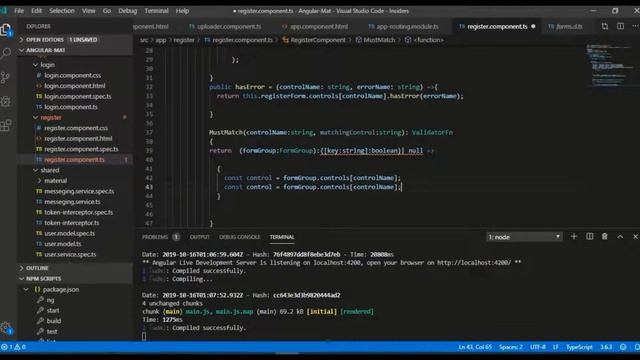Open the terminal selector dropdown '1: node'
This screenshot has width=640, height=360.
coord(524,237)
